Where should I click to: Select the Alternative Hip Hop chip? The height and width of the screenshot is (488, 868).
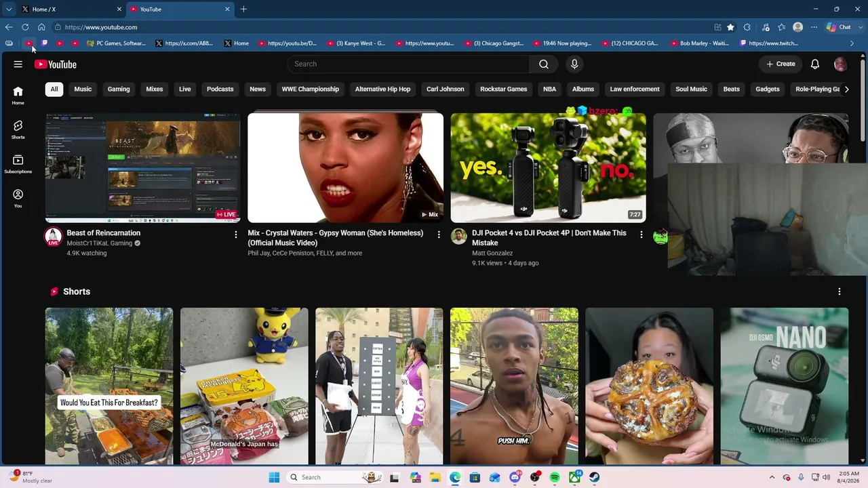tap(382, 89)
